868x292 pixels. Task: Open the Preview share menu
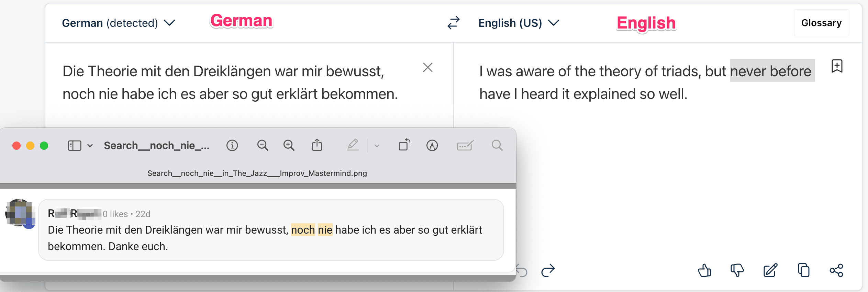(x=317, y=146)
